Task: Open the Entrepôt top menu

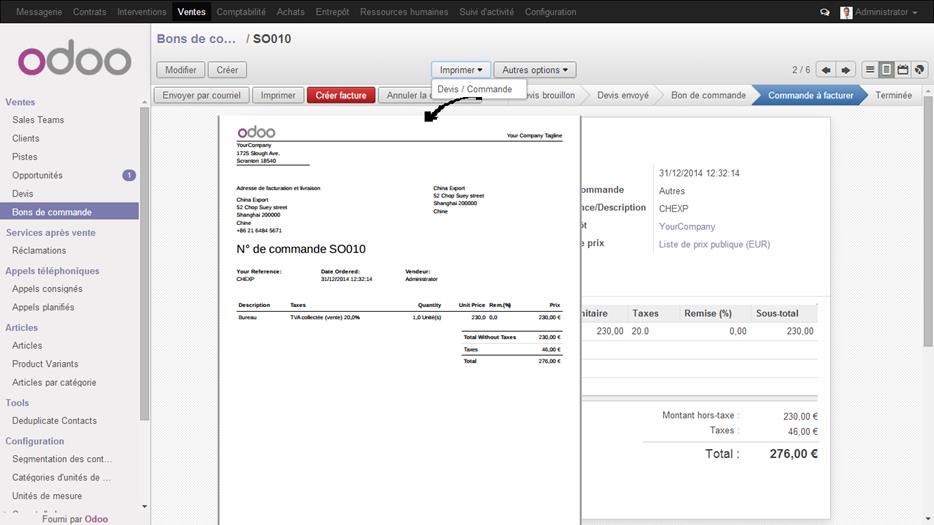Action: 332,12
